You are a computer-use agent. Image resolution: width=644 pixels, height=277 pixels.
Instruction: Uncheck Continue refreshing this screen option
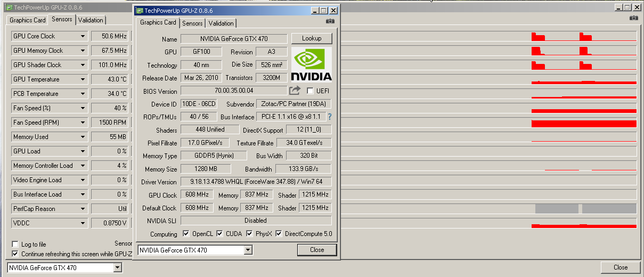coord(15,254)
